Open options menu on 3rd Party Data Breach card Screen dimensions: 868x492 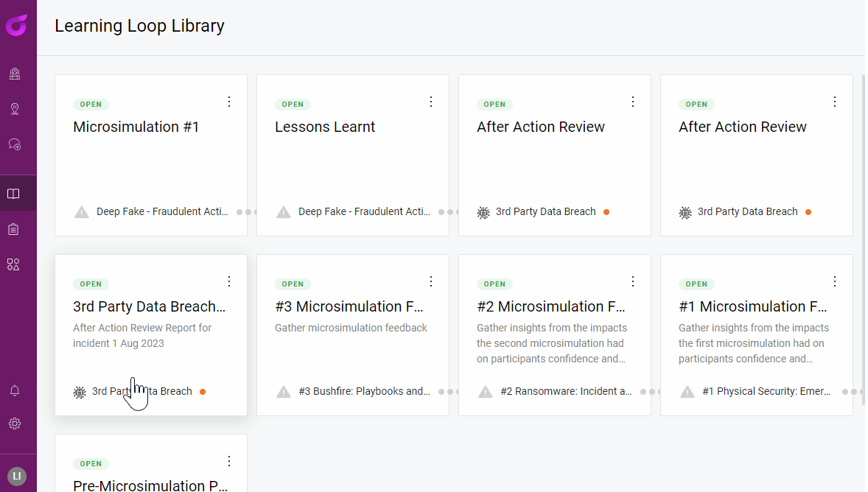pos(229,281)
